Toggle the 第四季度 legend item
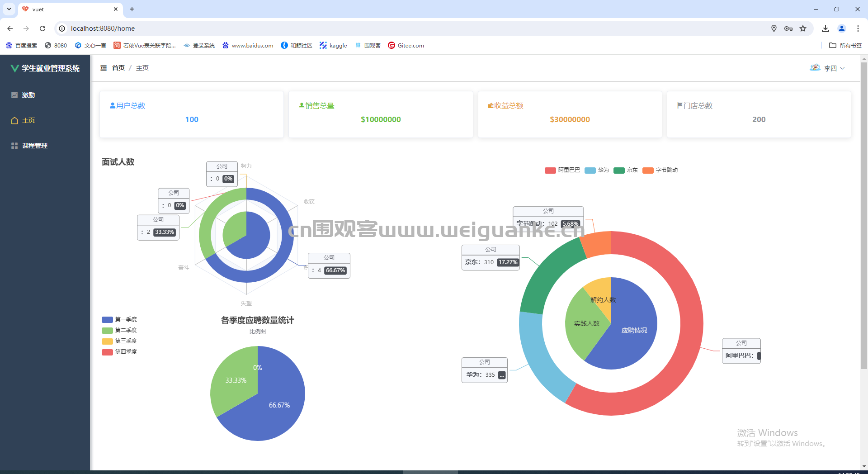 coord(119,352)
